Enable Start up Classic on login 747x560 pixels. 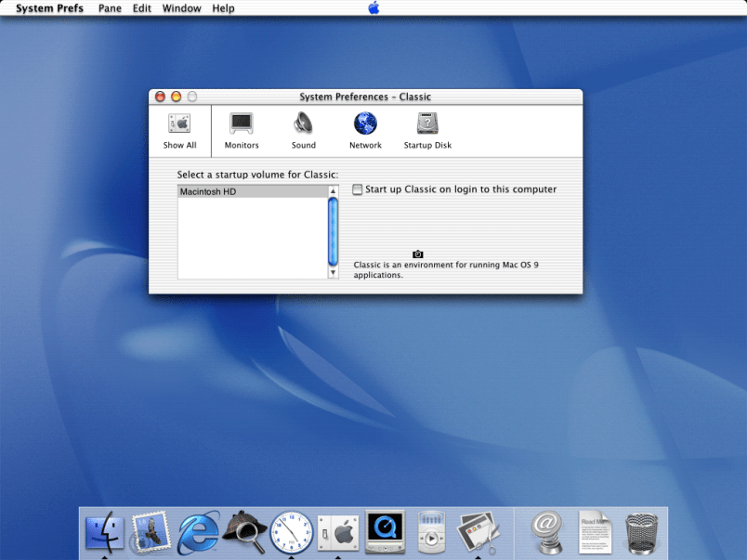(x=358, y=189)
